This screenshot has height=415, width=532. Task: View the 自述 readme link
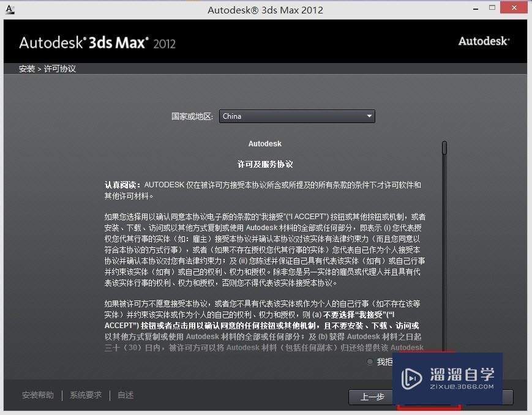[125, 395]
